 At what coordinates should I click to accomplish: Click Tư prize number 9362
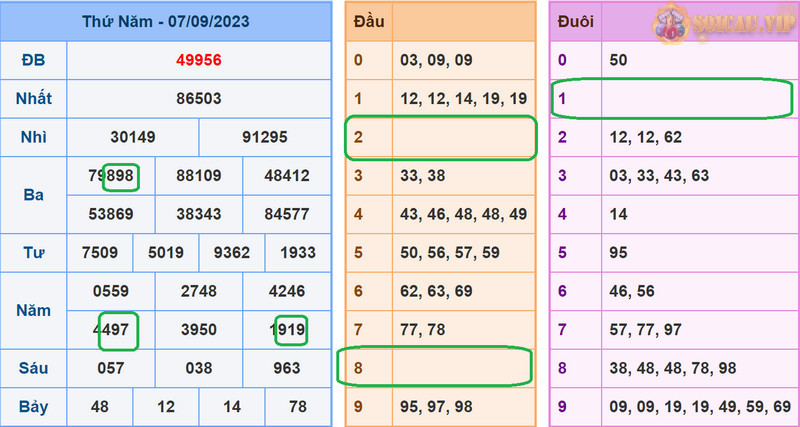[x=231, y=252]
